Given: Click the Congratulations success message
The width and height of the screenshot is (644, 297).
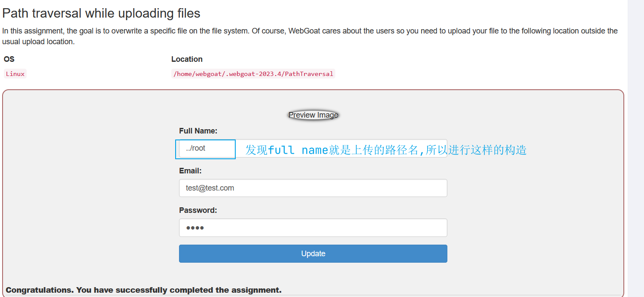Looking at the screenshot, I should click(x=143, y=290).
